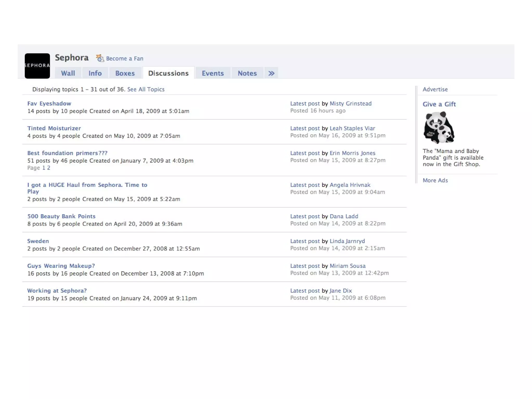The width and height of the screenshot is (532, 399).
Task: Click the Mama and Baby Panda gift image
Action: [439, 128]
